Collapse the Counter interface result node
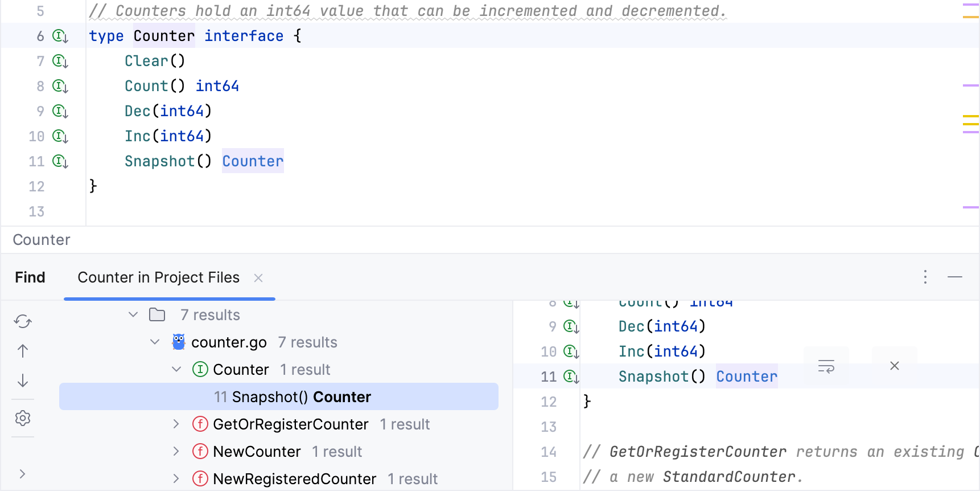Viewport: 980px width, 491px height. (176, 370)
